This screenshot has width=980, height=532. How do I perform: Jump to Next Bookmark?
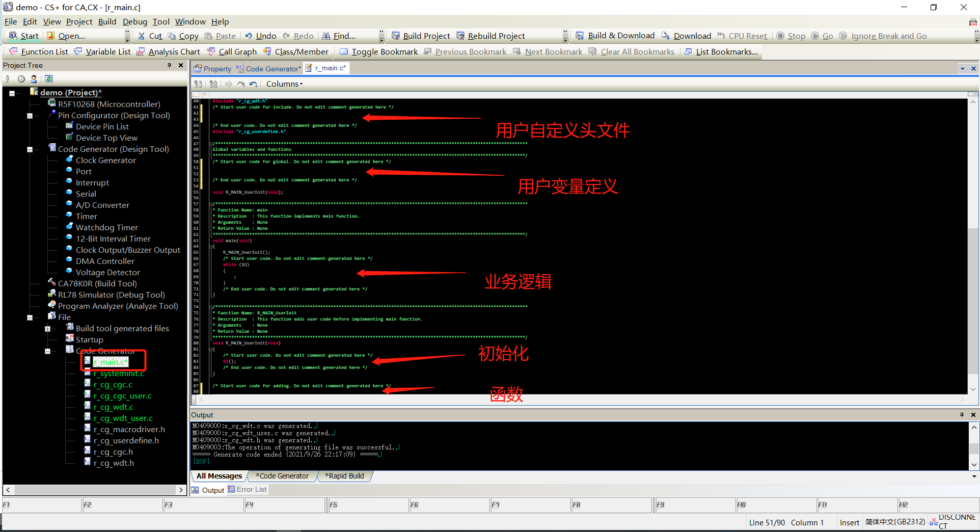(x=548, y=51)
